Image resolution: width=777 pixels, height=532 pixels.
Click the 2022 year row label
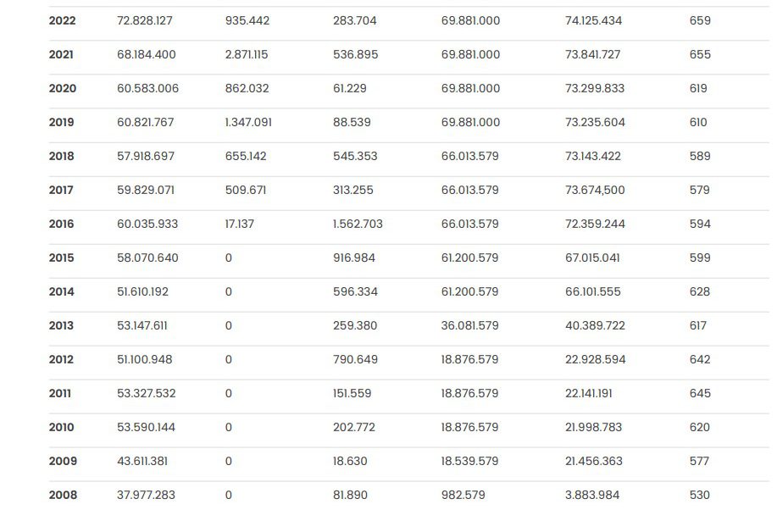point(62,21)
